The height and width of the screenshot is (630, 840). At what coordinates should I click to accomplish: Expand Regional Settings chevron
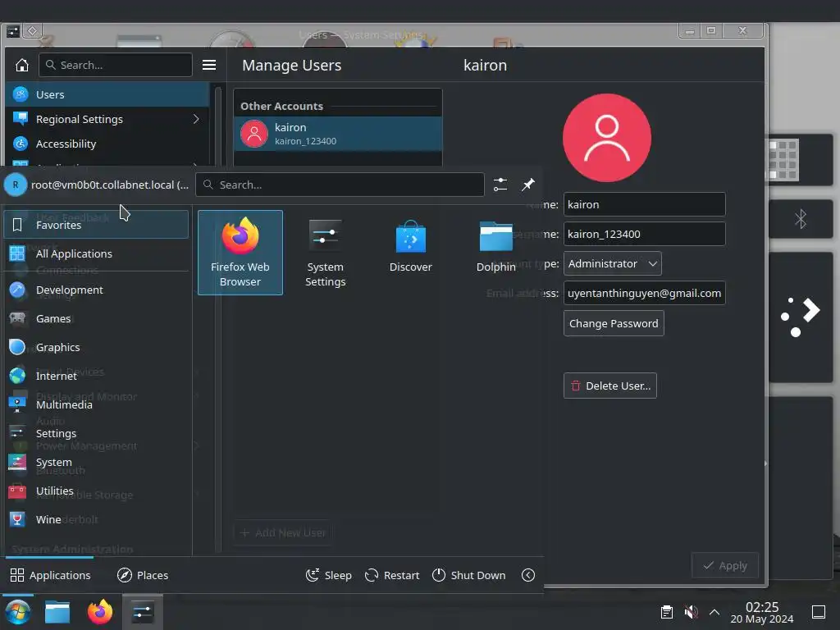(x=196, y=119)
